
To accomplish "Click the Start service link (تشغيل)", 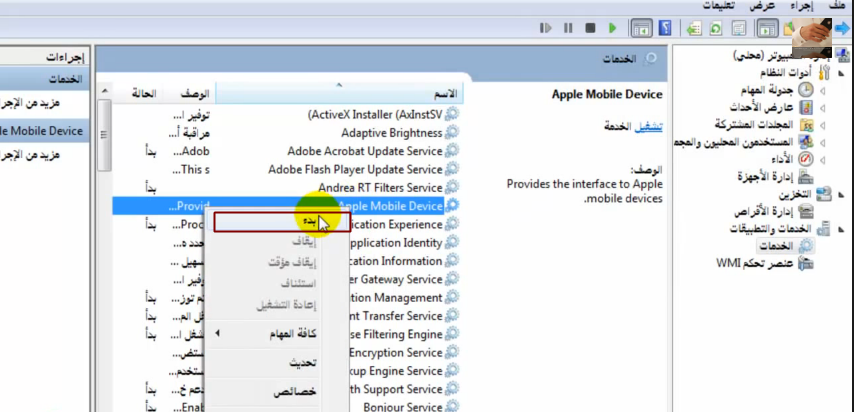I will 649,126.
